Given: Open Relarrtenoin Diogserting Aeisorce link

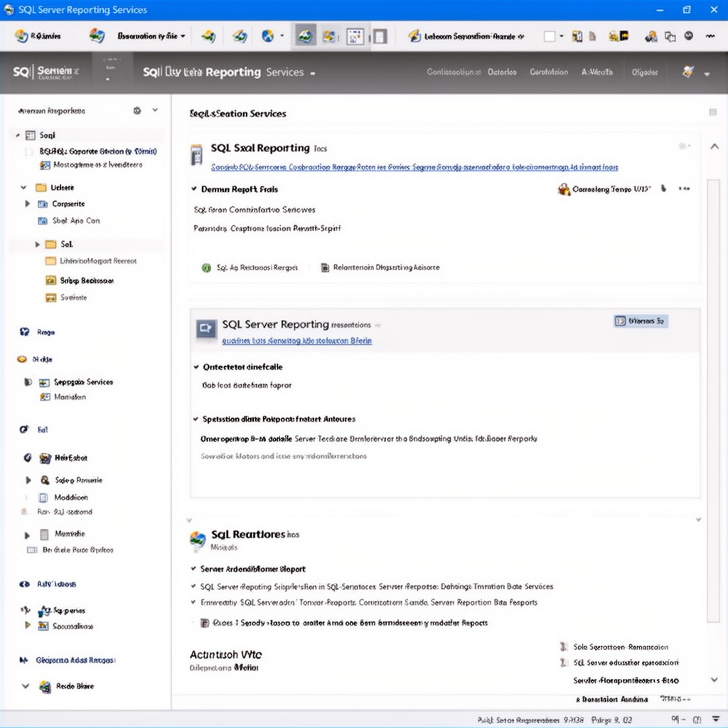Looking at the screenshot, I should [x=386, y=267].
